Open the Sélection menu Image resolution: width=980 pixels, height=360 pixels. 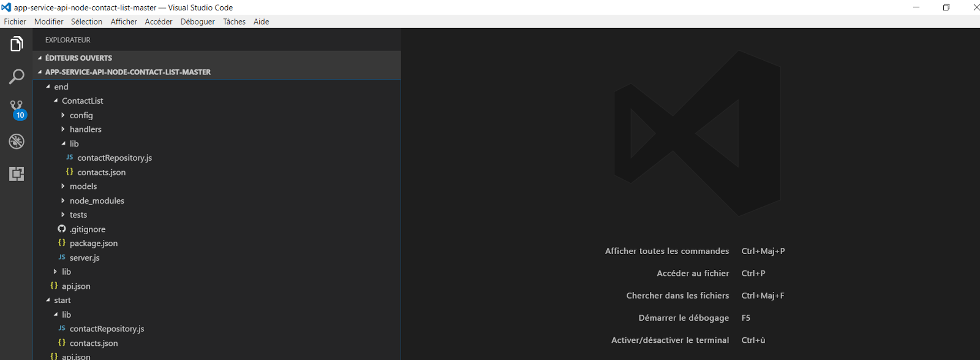(x=86, y=21)
